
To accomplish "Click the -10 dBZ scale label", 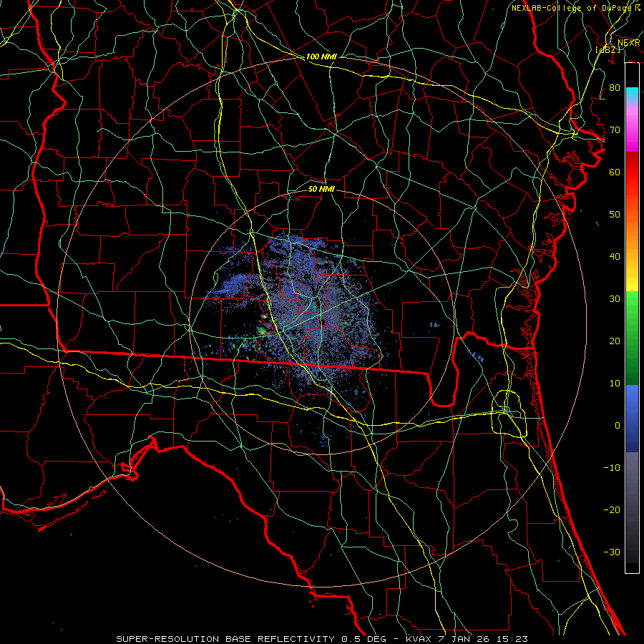I will 612,467.
